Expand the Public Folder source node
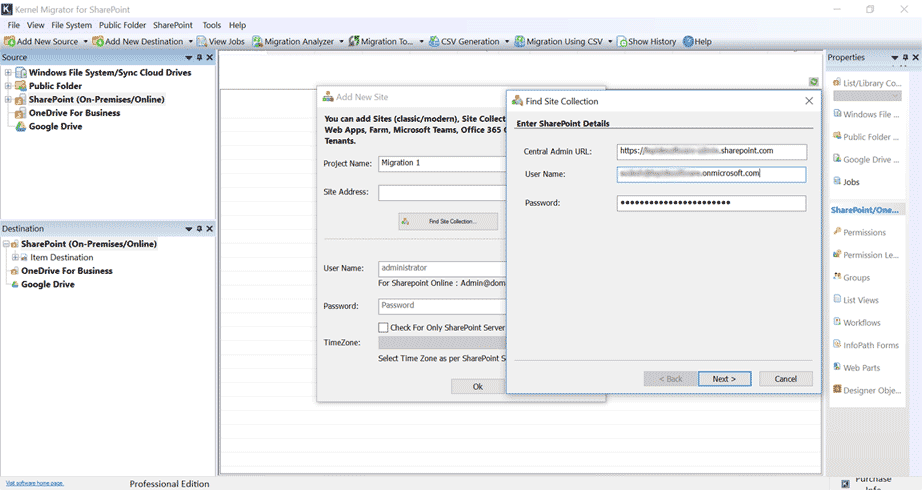Image resolution: width=922 pixels, height=490 pixels. click(x=8, y=86)
